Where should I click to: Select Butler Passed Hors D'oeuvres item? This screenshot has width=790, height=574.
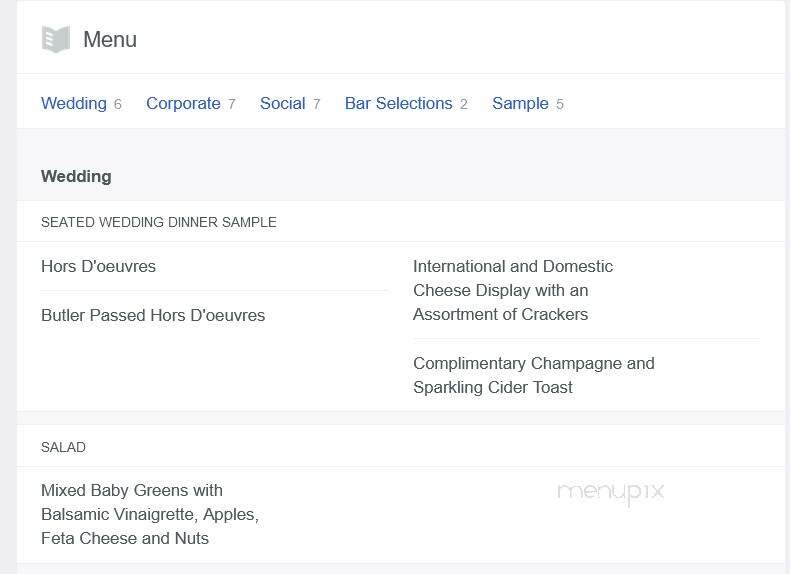[x=153, y=315]
